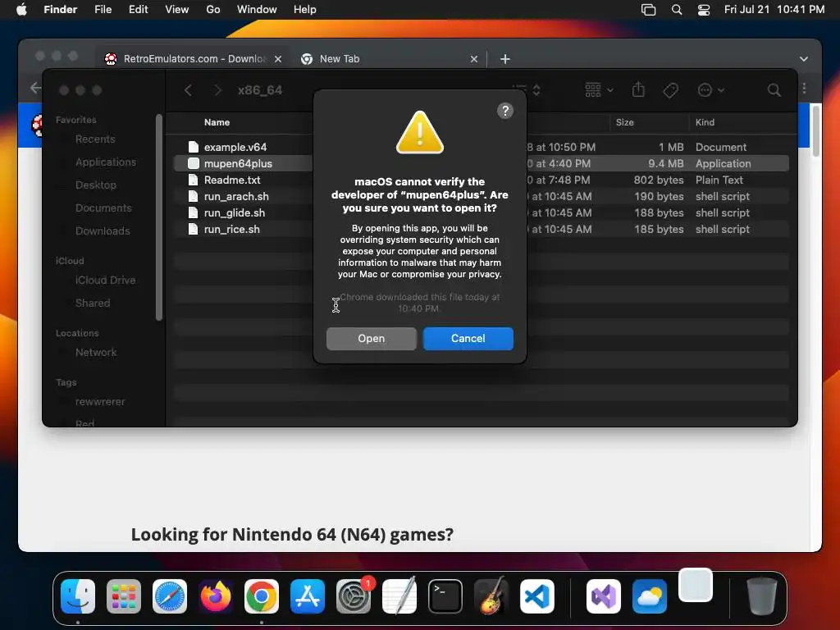Open Applications in Finder sidebar

(x=106, y=162)
